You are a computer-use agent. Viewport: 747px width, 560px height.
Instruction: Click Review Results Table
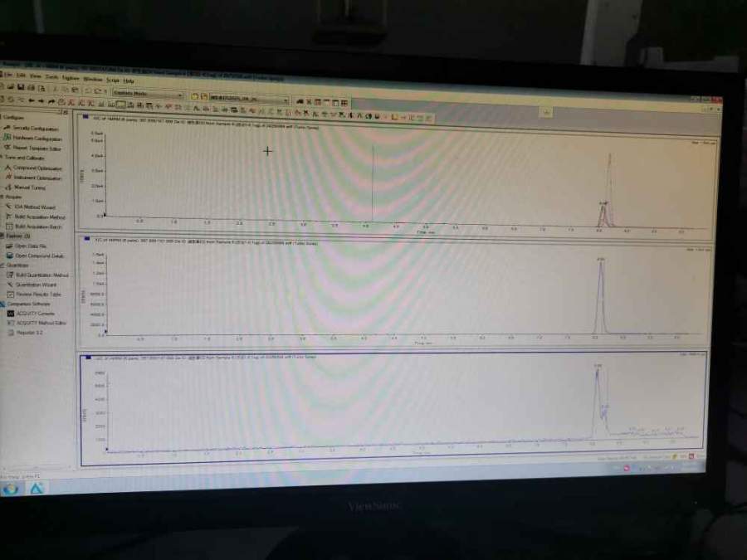tap(37, 295)
